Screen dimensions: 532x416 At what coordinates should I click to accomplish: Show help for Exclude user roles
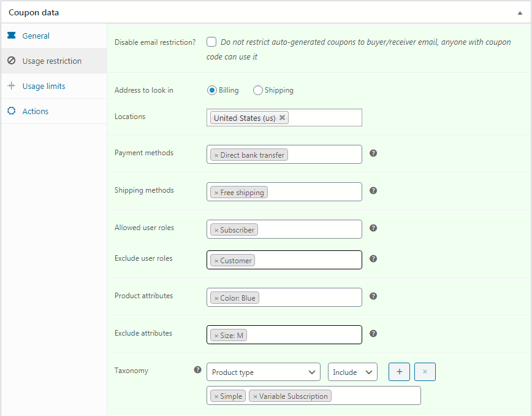(373, 259)
